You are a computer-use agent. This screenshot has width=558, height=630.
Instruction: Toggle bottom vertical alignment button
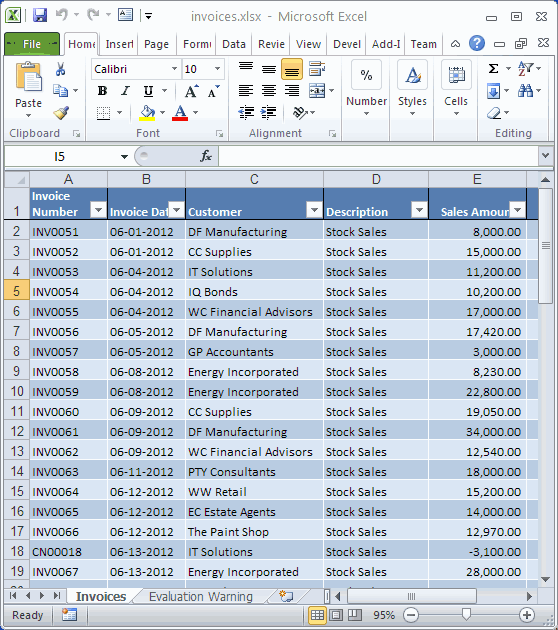292,69
